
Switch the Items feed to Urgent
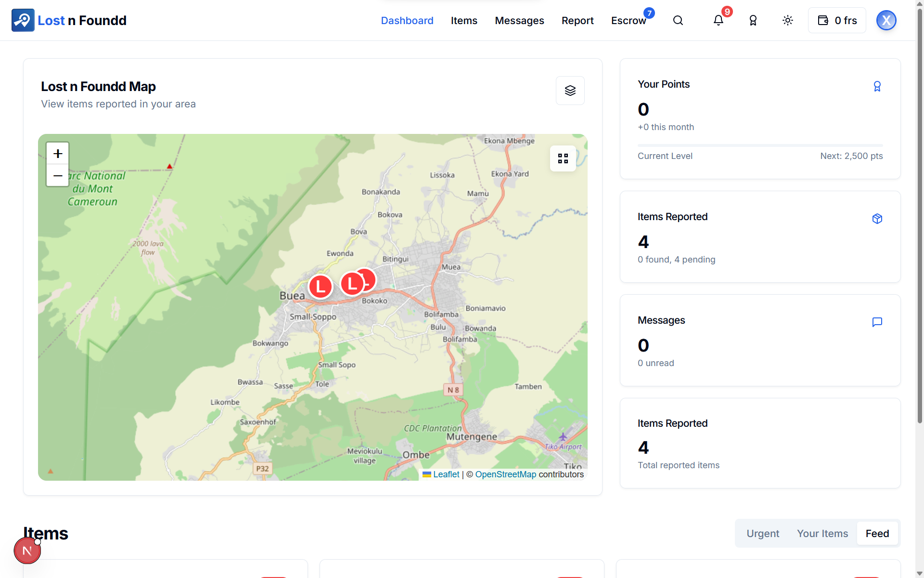click(762, 533)
